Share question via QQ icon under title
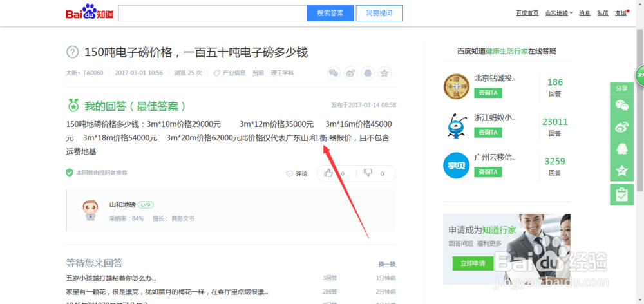The height and width of the screenshot is (304, 644). pos(368,73)
